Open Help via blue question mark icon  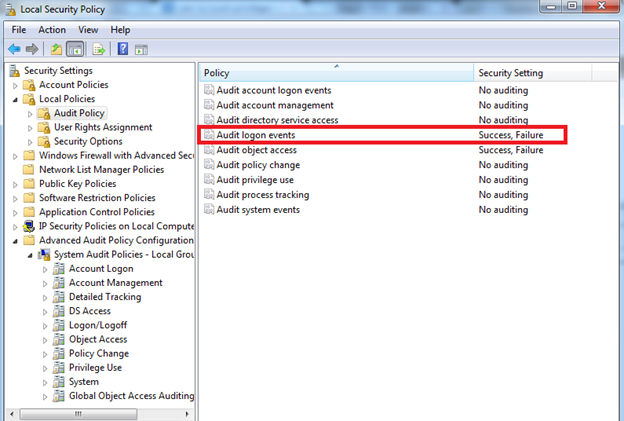[123, 49]
